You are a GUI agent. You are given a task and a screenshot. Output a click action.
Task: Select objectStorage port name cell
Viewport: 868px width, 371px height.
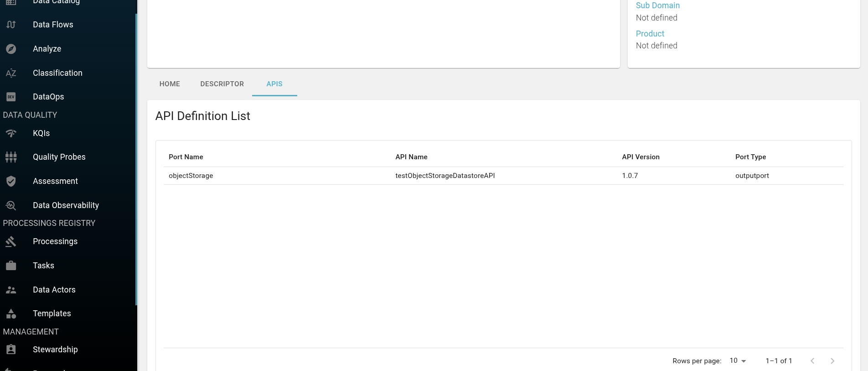[191, 176]
